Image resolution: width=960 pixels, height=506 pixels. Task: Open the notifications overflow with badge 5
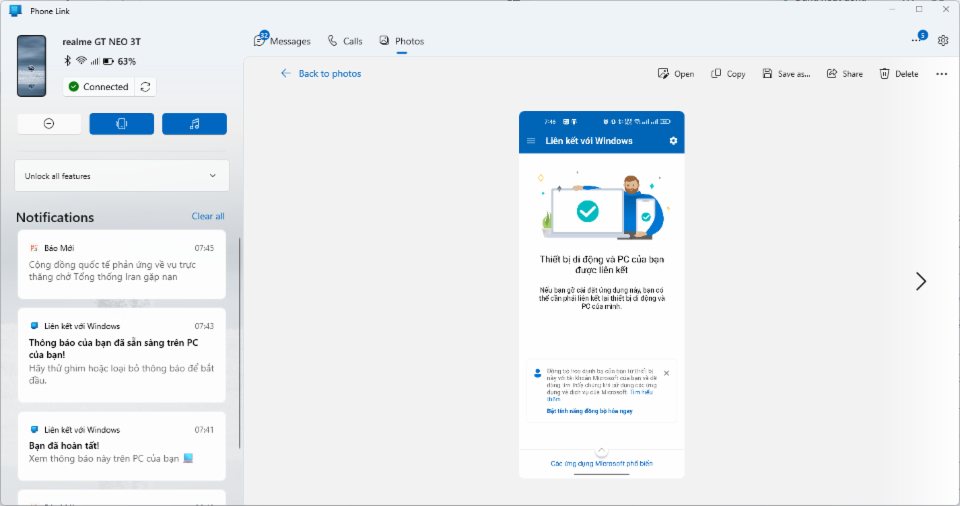[918, 38]
